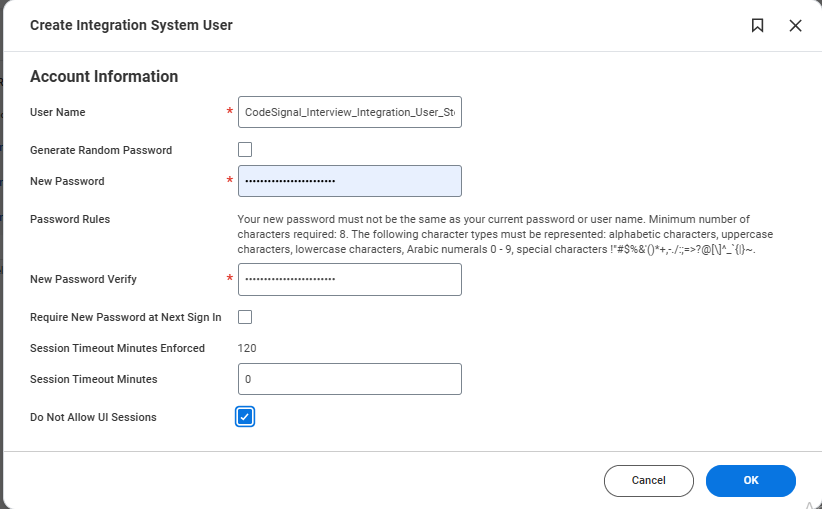Bookmark the Create Integration System User dialog
822x509 pixels.
coord(758,25)
